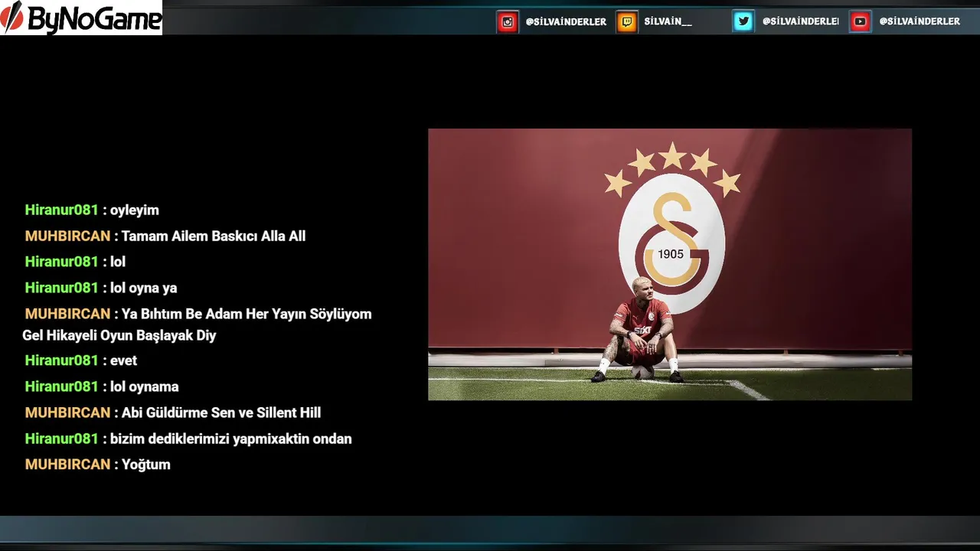Click the ByNoGame logo
980x551 pixels.
81,18
